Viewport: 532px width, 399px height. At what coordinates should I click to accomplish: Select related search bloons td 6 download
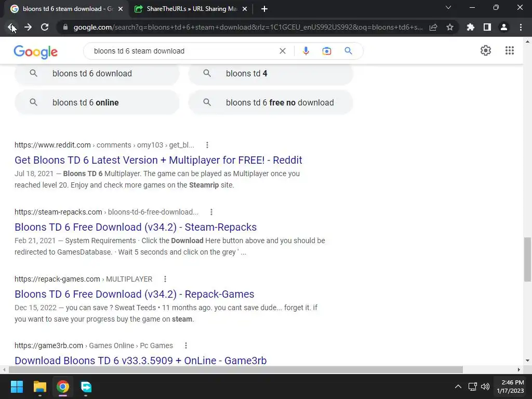[97, 73]
